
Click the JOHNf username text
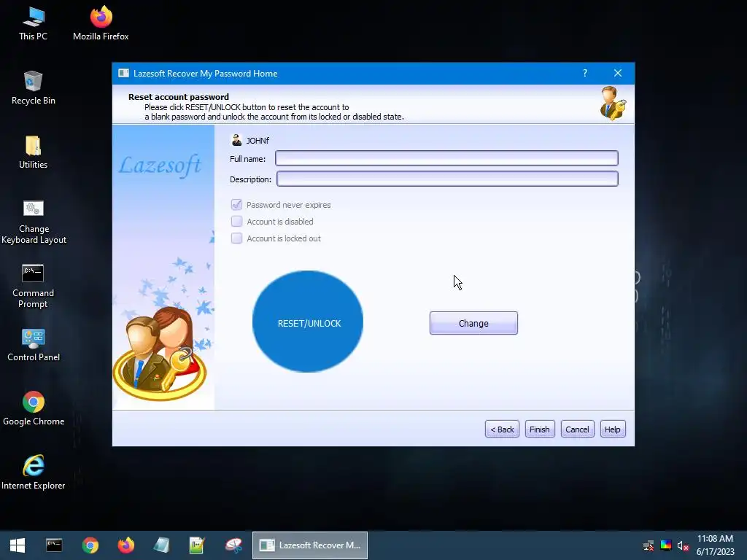point(258,141)
